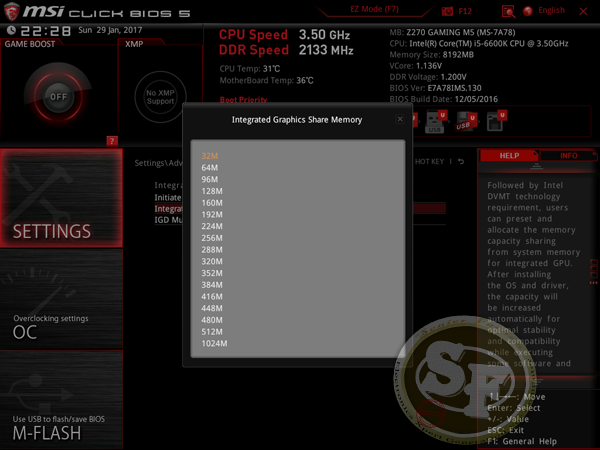Image resolution: width=600 pixels, height=450 pixels.
Task: Open the M-FLASH section
Action: tap(61, 400)
